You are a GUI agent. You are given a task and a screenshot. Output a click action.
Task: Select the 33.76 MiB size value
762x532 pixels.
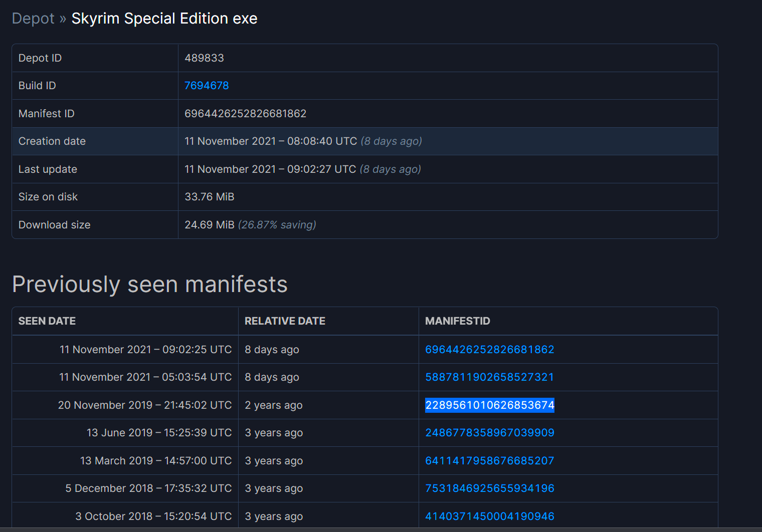pos(210,197)
